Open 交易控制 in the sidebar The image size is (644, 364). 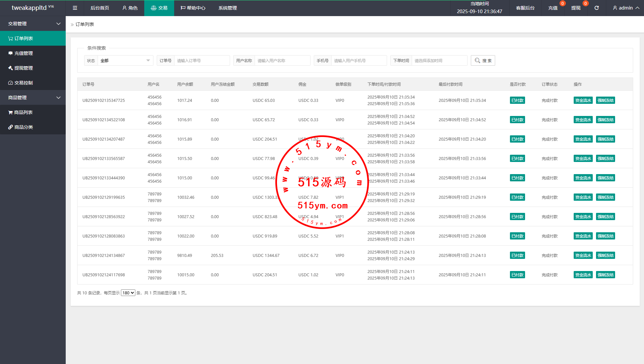24,83
